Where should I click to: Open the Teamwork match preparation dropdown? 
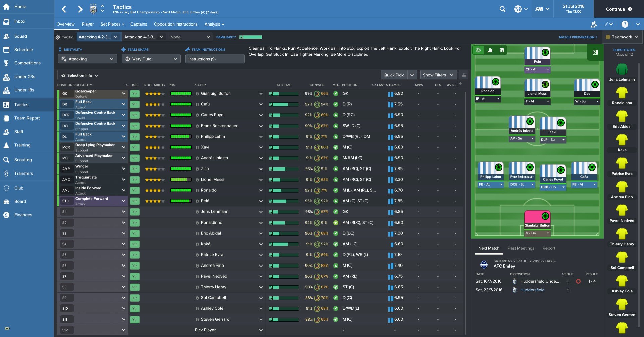click(623, 37)
